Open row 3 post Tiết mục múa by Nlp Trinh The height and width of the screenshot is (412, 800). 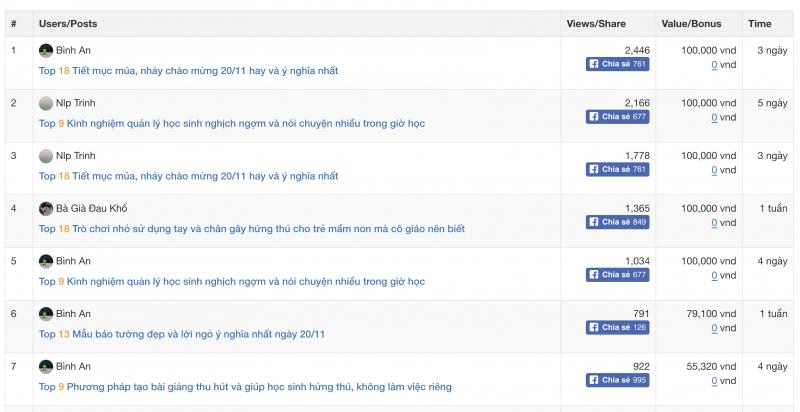point(188,176)
